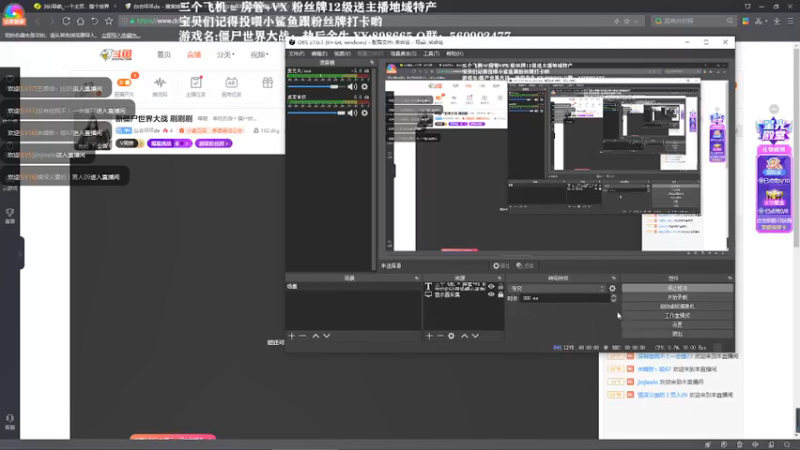Remove selected scene with minus

303,336
